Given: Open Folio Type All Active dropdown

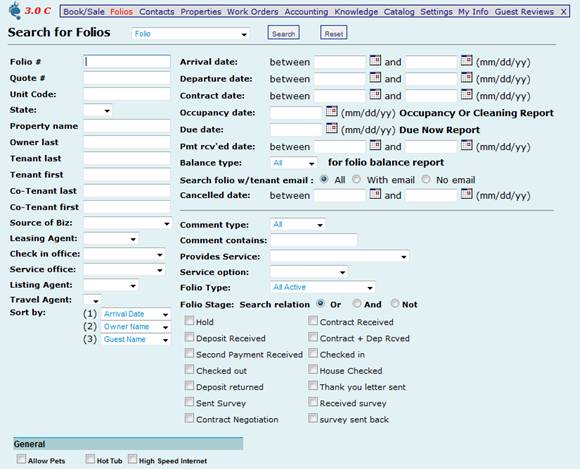Looking at the screenshot, I should pyautogui.click(x=323, y=287).
